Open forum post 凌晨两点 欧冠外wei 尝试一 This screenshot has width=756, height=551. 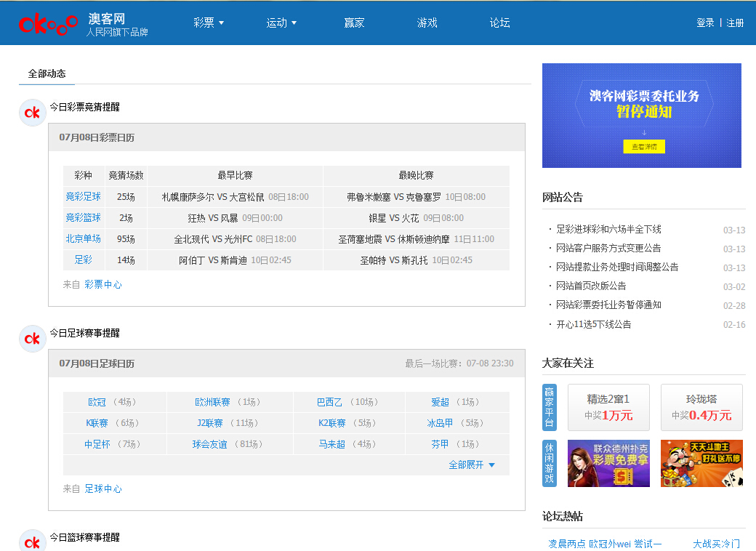pyautogui.click(x=605, y=544)
